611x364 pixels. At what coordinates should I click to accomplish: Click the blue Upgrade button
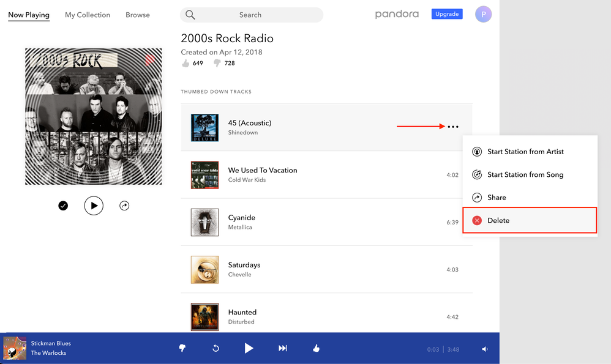(447, 14)
